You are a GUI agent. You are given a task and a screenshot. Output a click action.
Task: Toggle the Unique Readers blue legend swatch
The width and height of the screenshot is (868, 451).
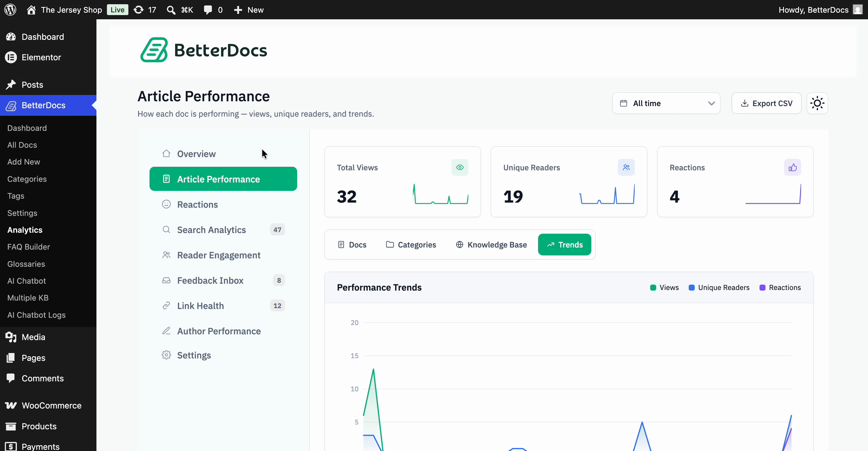691,288
